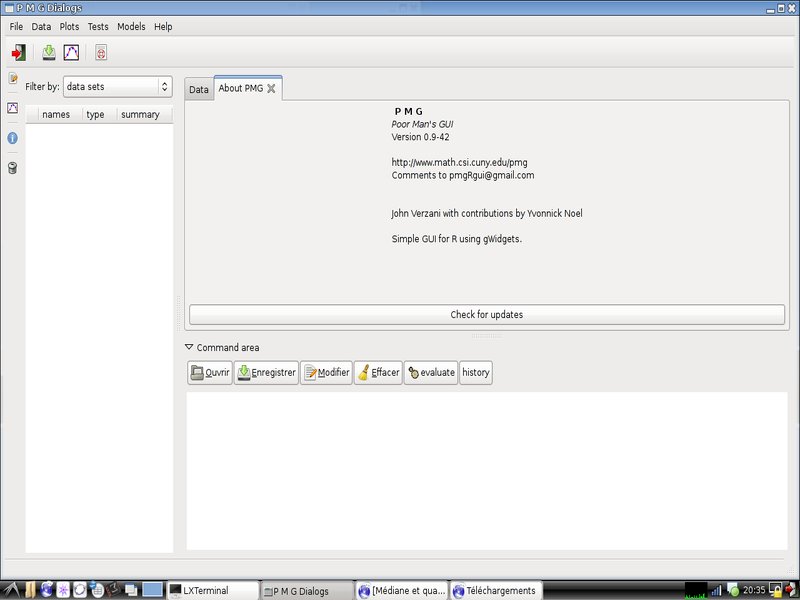This screenshot has height=600, width=800.
Task: Click the evaluate button
Action: click(431, 373)
